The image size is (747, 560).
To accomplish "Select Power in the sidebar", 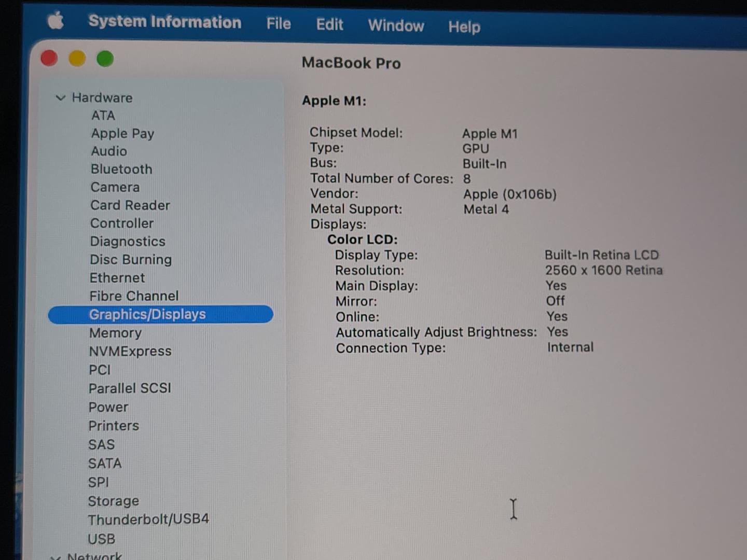I will pyautogui.click(x=108, y=407).
